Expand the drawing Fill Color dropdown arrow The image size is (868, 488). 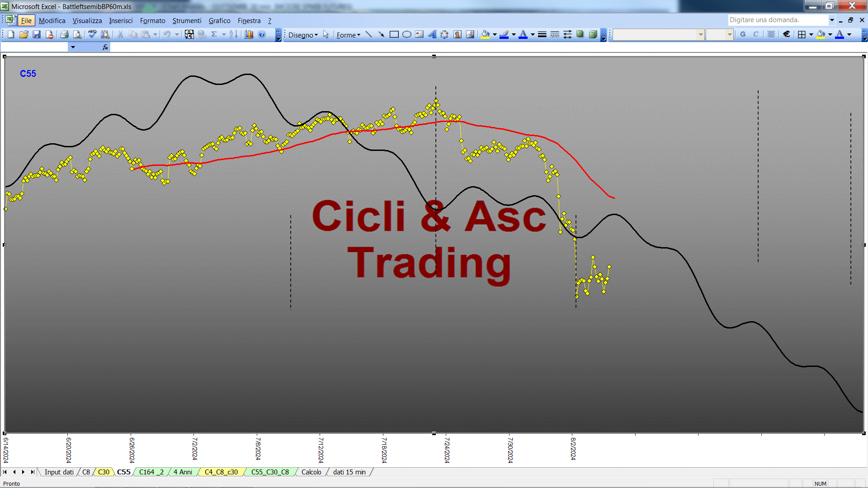[495, 34]
